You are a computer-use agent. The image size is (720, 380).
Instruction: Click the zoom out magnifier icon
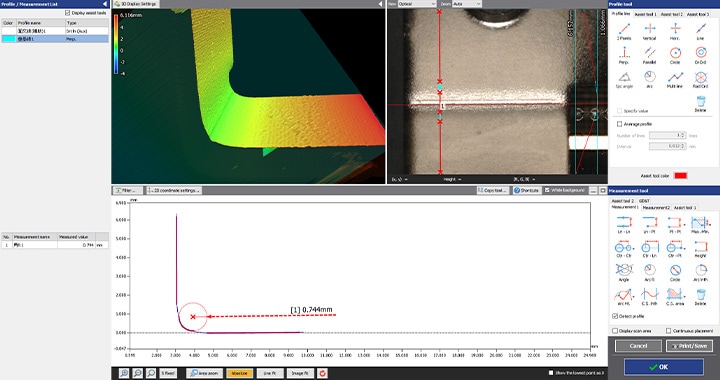click(x=137, y=373)
